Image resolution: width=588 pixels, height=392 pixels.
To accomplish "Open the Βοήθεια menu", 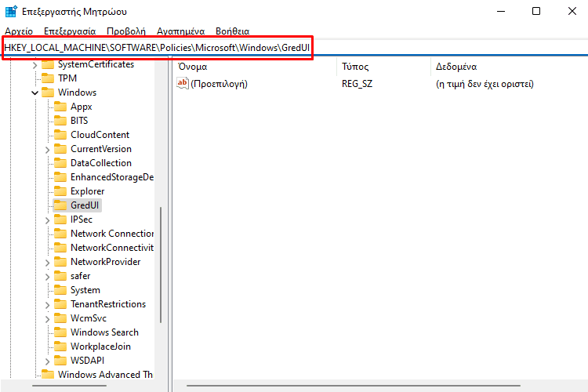I will pyautogui.click(x=233, y=31).
